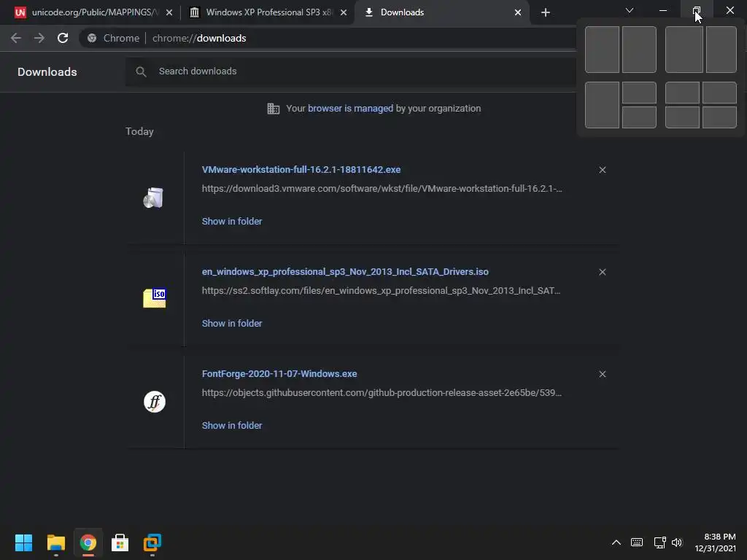Viewport: 747px width, 560px height.
Task: Click the softlay.com ISO source URL
Action: point(381,290)
